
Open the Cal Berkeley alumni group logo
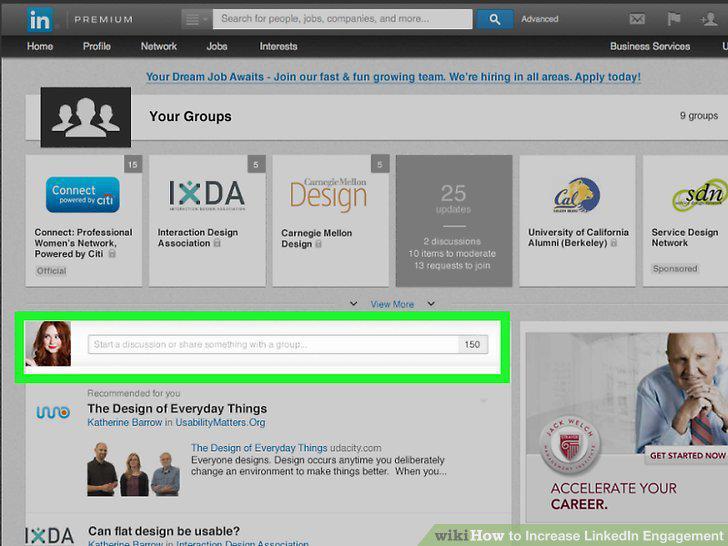coord(576,195)
